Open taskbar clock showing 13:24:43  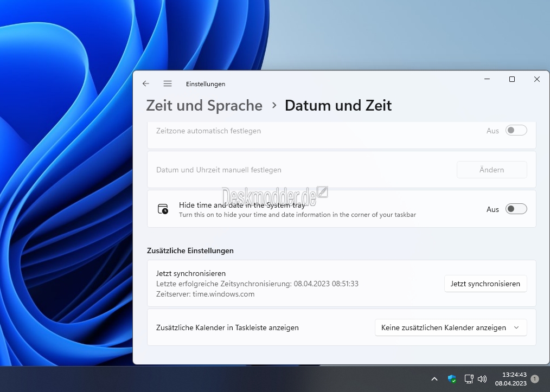(x=511, y=378)
